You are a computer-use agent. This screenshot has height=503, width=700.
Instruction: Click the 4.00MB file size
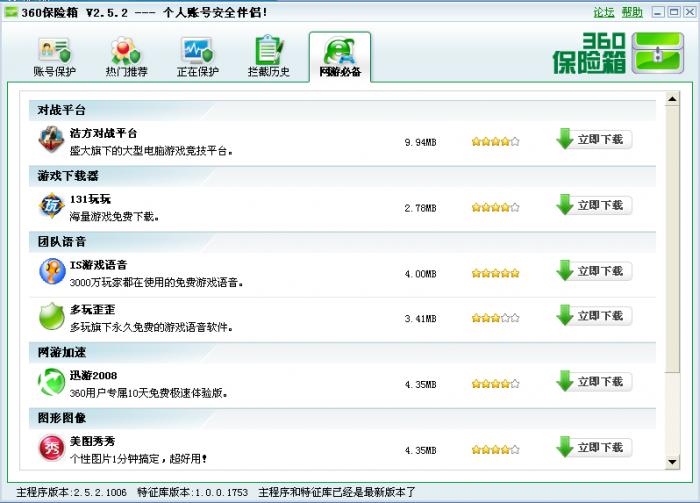click(x=420, y=274)
